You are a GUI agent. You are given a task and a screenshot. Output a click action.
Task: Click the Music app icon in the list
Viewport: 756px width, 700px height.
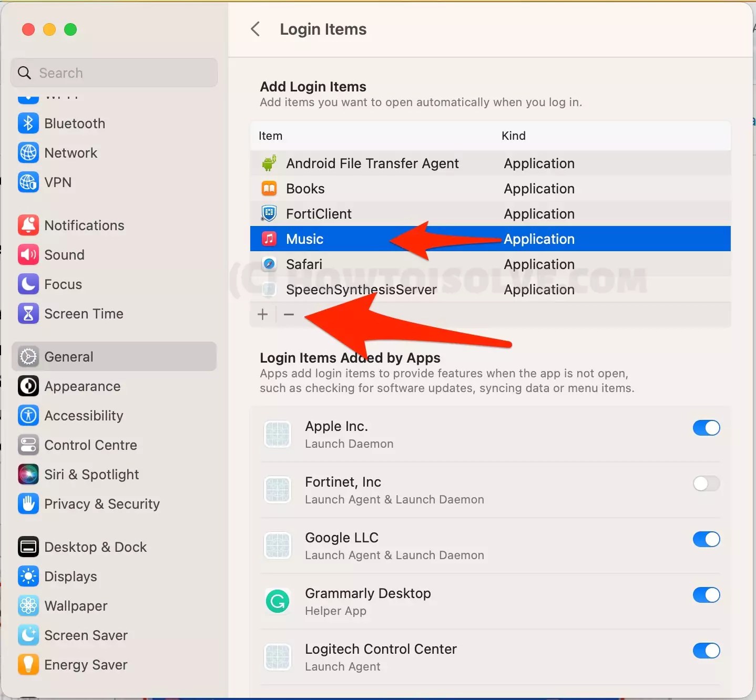pyautogui.click(x=269, y=239)
